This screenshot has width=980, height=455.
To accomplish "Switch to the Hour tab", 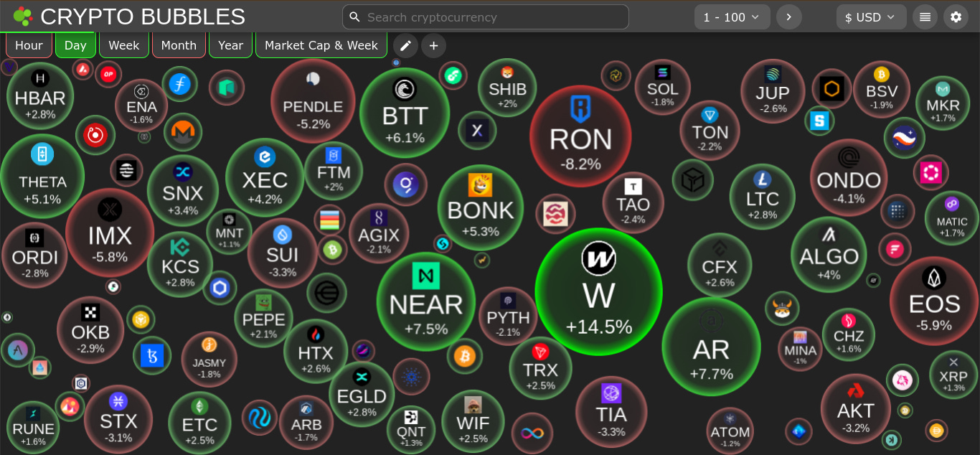I will coord(29,45).
